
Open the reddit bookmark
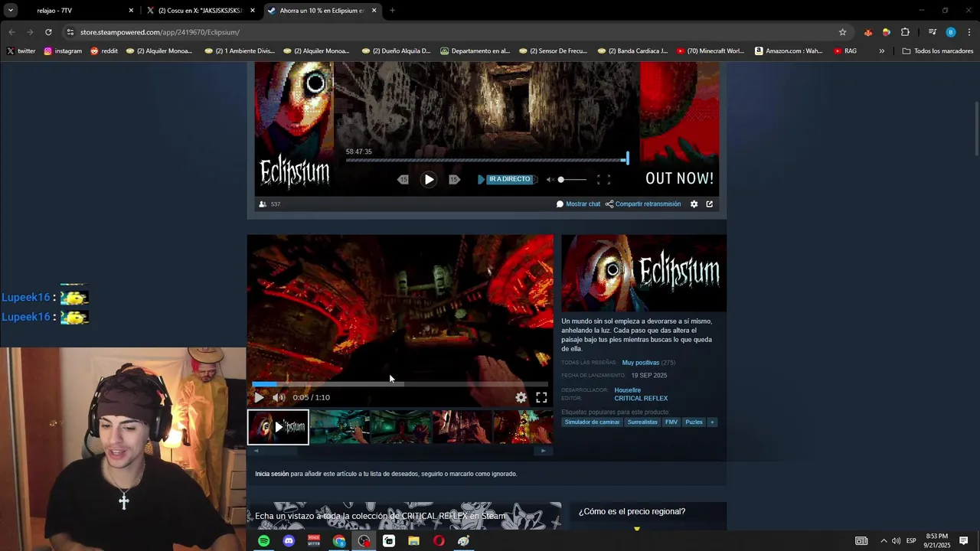(x=104, y=51)
